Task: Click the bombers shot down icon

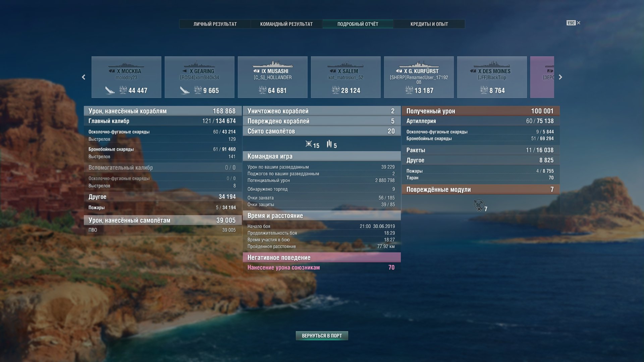Action: click(x=329, y=144)
